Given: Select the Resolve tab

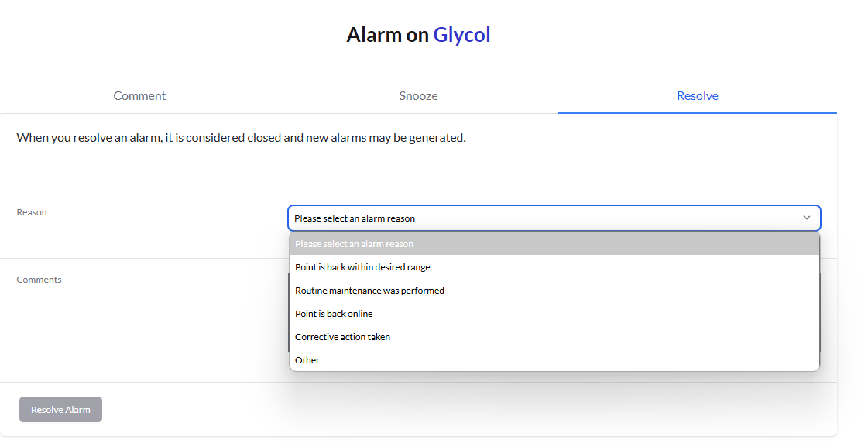Looking at the screenshot, I should 698,96.
